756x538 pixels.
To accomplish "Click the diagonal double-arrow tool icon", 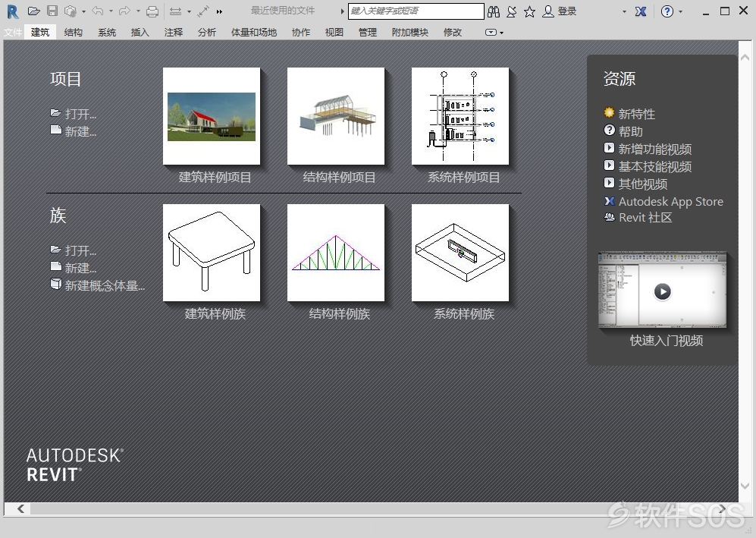I will (x=203, y=11).
